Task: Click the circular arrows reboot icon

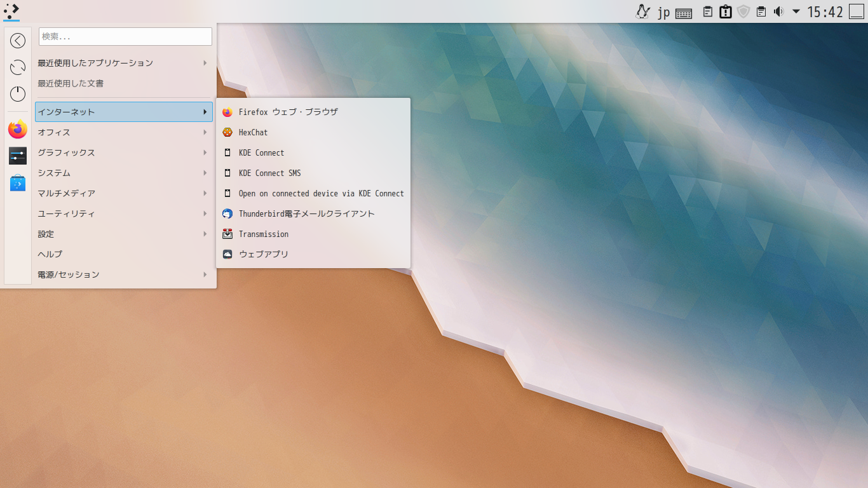Action: point(18,67)
